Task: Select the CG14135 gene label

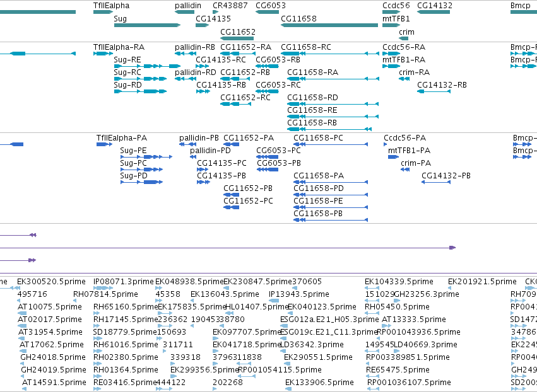Action: pos(213,18)
